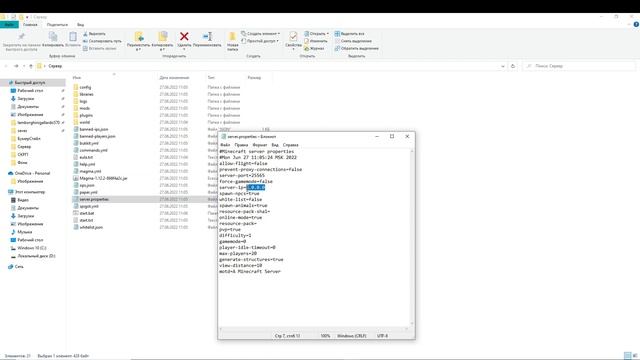Click the Cut (Вырезать) scissors command
Viewport: 640px width, 360px height.
[x=94, y=34]
